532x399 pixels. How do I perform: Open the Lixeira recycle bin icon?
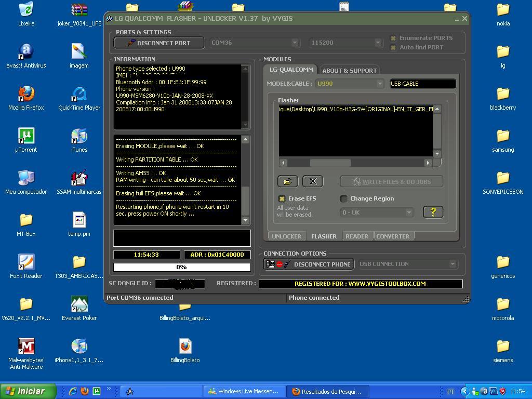[x=26, y=9]
